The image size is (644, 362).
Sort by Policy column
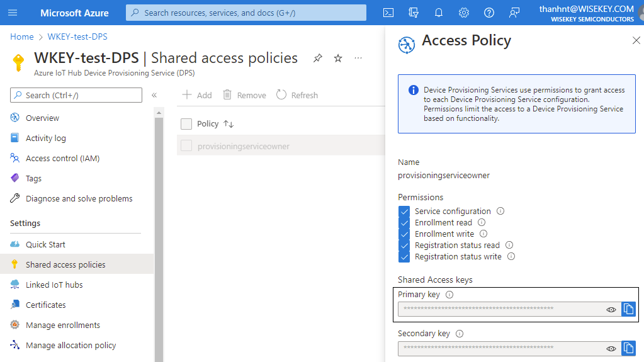[229, 124]
